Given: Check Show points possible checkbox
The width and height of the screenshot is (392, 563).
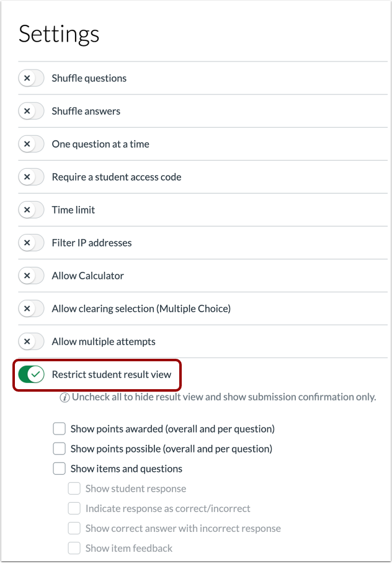Looking at the screenshot, I should coord(60,449).
